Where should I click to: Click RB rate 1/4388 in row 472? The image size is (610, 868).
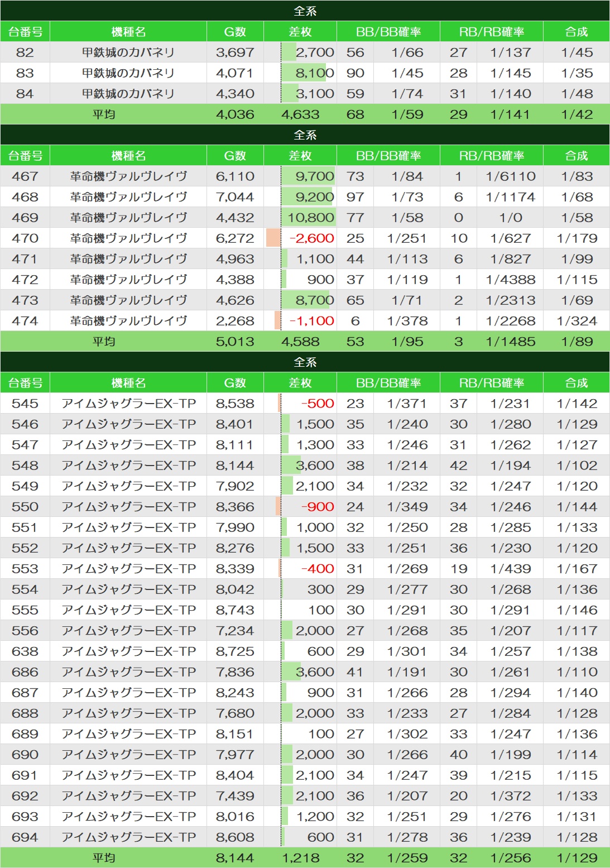pyautogui.click(x=511, y=280)
